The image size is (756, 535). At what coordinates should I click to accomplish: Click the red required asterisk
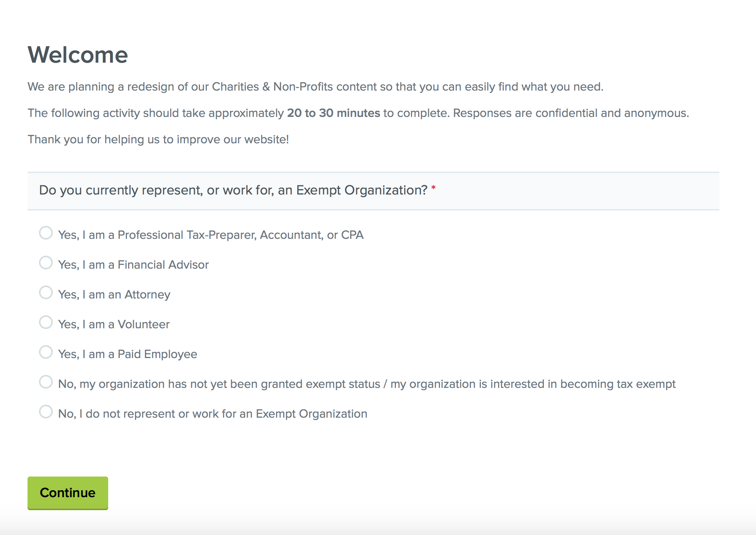click(433, 188)
